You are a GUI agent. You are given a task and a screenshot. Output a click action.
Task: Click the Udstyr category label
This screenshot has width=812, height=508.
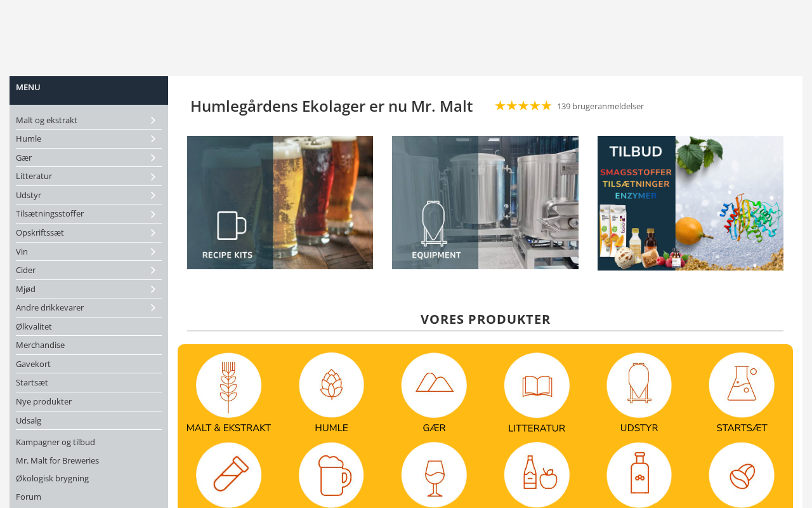[639, 428]
